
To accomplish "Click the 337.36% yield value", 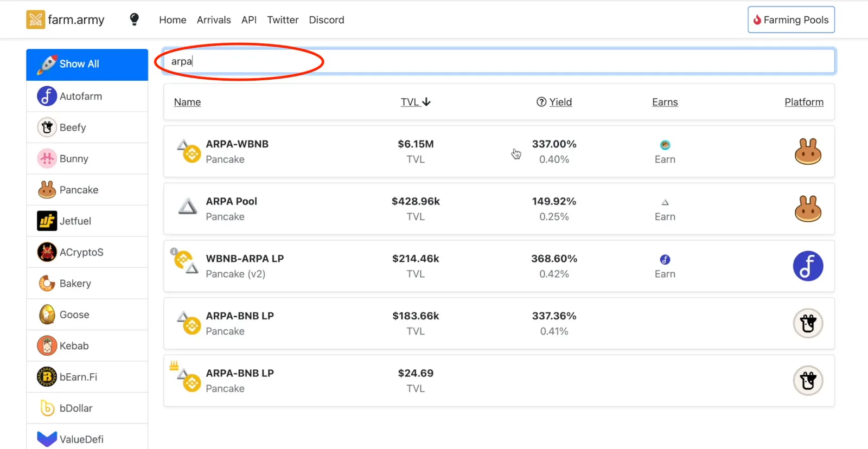I will tap(554, 316).
